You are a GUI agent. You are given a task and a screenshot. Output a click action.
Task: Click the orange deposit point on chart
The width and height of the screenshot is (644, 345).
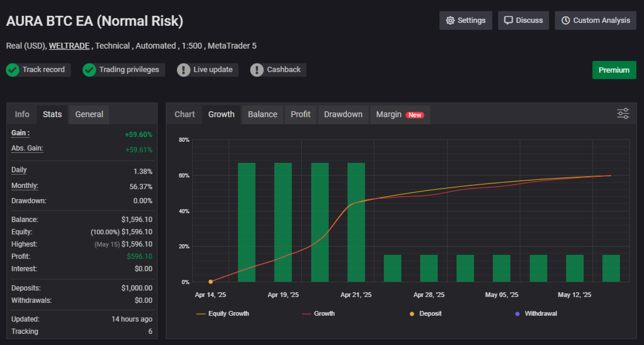[x=210, y=282]
